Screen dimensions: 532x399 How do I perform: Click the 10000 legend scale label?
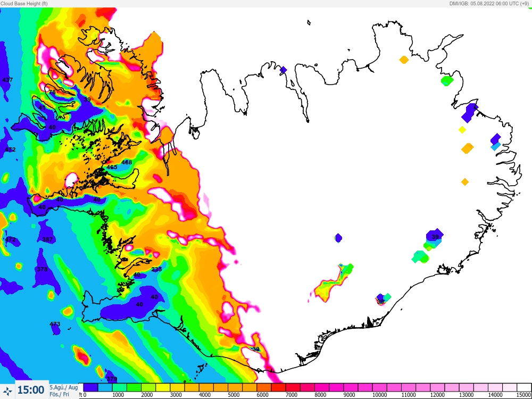click(379, 395)
